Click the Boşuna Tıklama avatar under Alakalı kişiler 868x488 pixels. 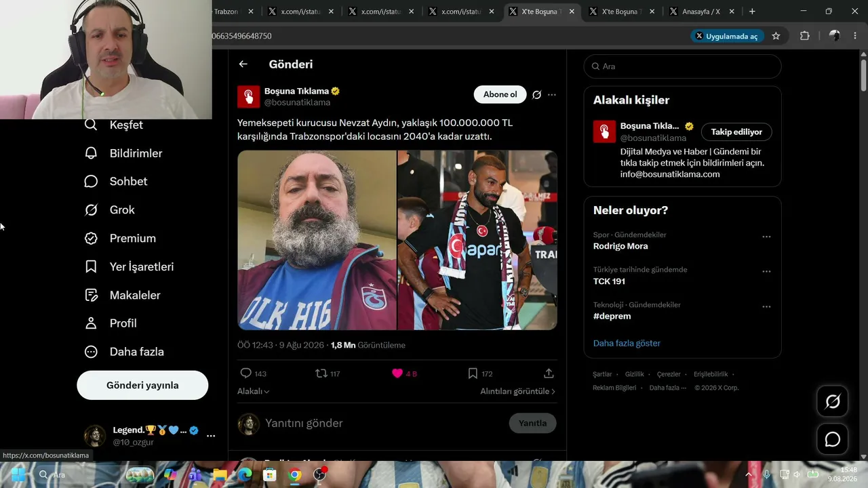(604, 131)
